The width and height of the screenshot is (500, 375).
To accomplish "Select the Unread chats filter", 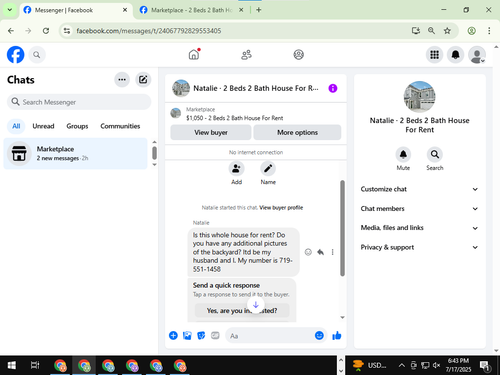I will (x=43, y=126).
